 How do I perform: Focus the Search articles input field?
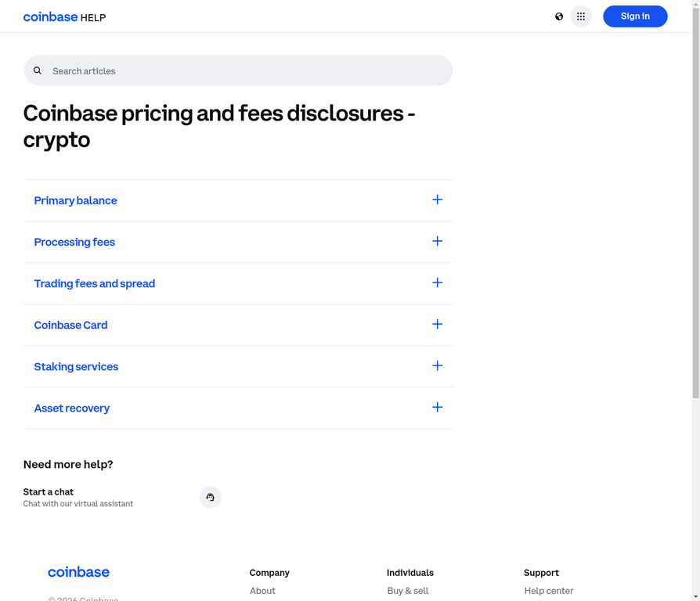243,70
